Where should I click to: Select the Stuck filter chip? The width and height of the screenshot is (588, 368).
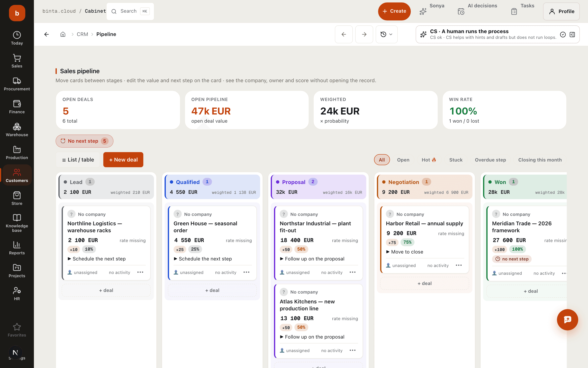456,160
